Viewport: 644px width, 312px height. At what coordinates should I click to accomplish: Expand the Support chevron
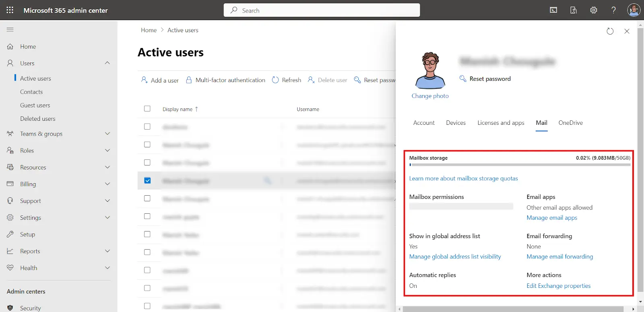pyautogui.click(x=107, y=200)
